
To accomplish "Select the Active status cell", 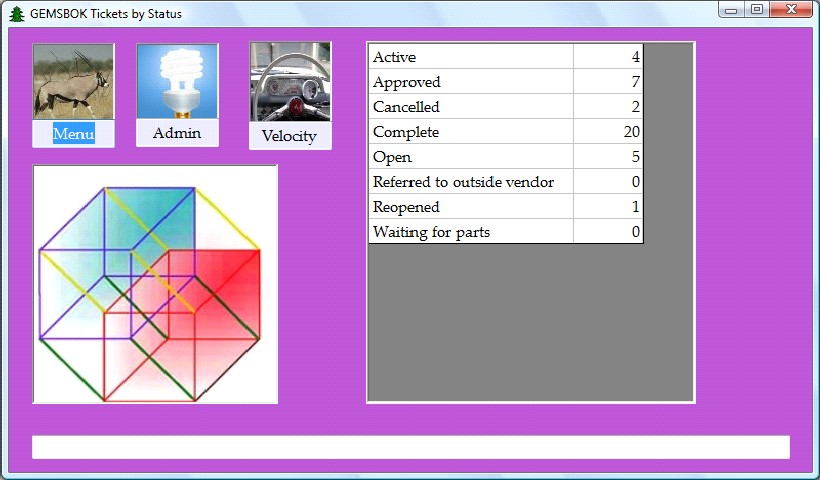I will pos(471,56).
